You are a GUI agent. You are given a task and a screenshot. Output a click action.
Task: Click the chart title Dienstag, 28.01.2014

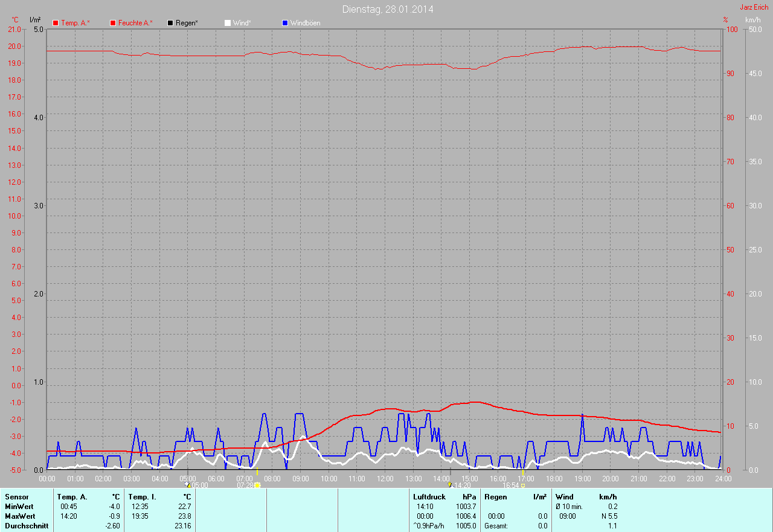click(x=388, y=9)
